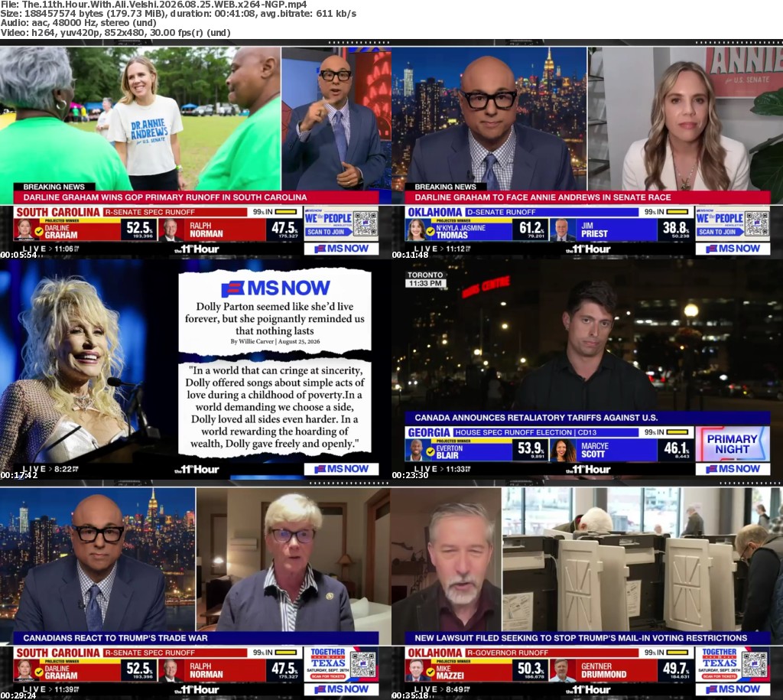Image resolution: width=783 pixels, height=700 pixels.
Task: Click the file name line at top
Action: 154,4
